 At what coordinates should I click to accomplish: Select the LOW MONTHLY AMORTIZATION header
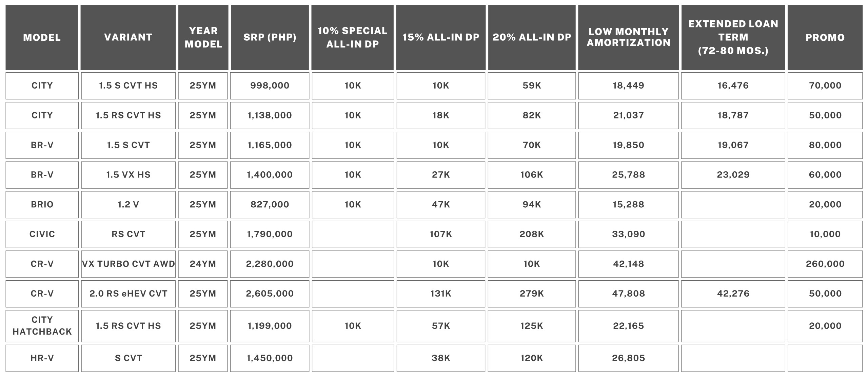(x=628, y=37)
